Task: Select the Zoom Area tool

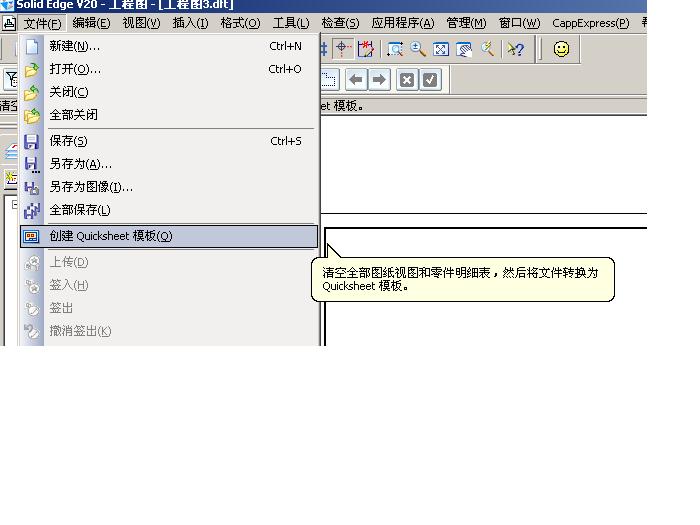Action: click(x=395, y=49)
